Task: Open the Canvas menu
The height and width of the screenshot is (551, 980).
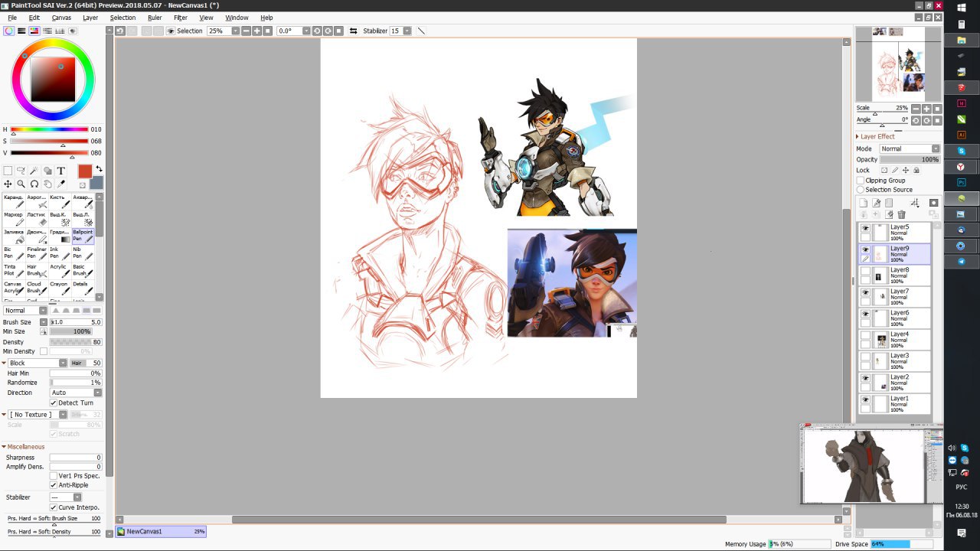Action: pyautogui.click(x=61, y=18)
